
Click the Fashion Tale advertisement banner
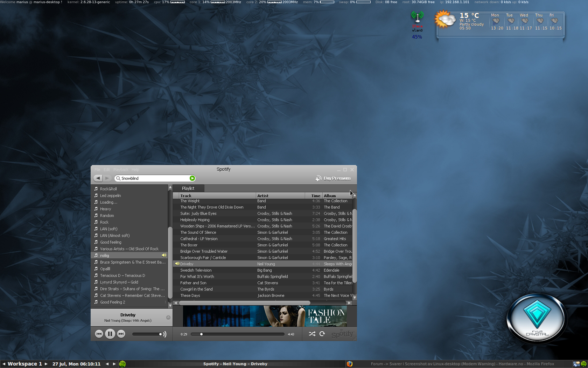(265, 316)
